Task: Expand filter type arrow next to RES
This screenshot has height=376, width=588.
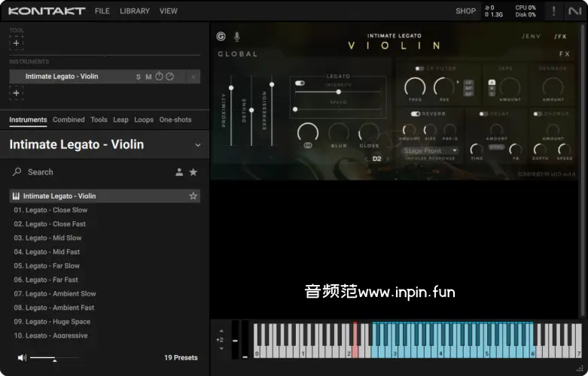Action: point(458,82)
